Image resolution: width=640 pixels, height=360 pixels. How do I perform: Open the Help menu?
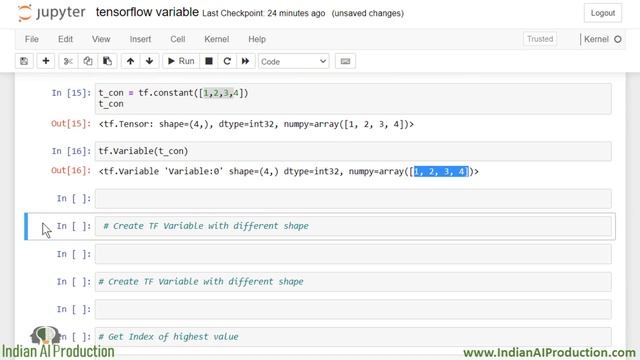(257, 39)
